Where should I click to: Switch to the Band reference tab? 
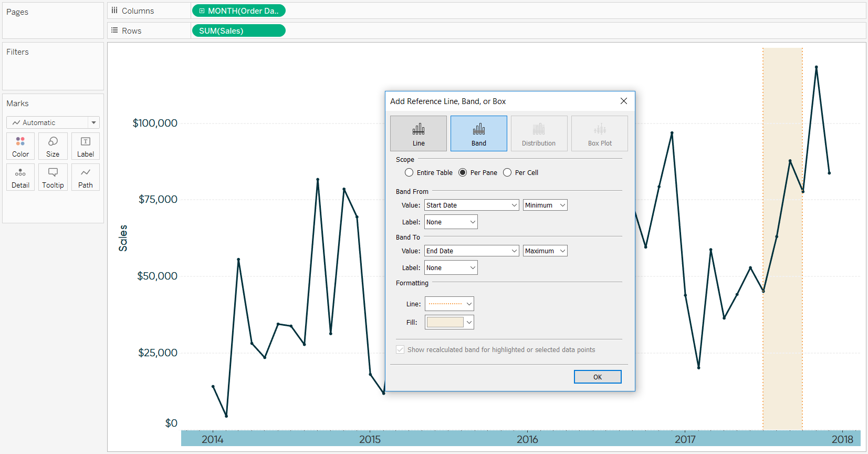[x=479, y=133]
